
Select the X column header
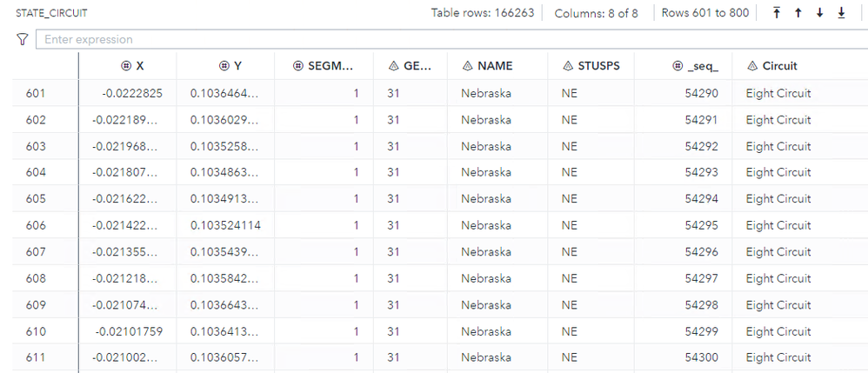[x=128, y=66]
